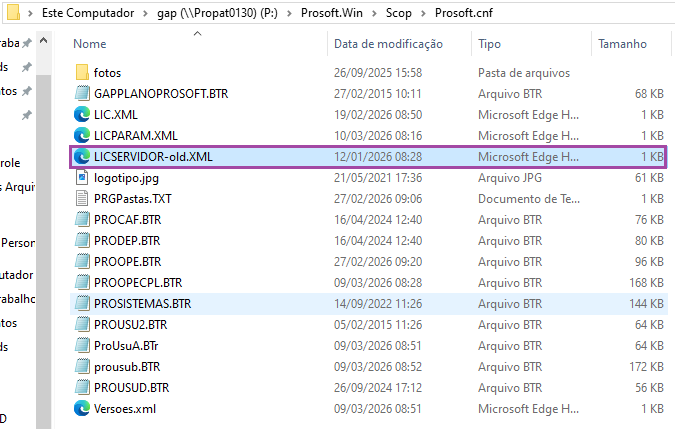Open the fotos folder icon
Image resolution: width=675 pixels, height=429 pixels.
82,72
